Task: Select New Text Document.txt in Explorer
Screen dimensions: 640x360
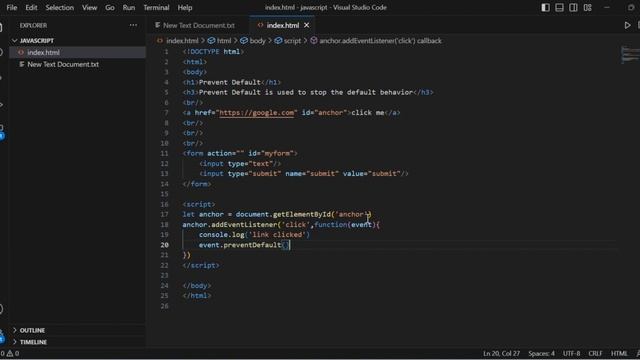Action: coord(78,64)
